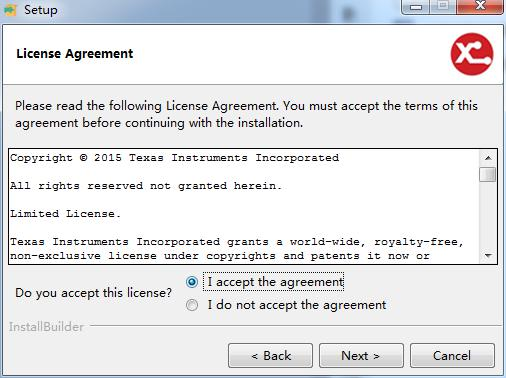Click the empty scrollbar track below the thumb

pyautogui.click(x=488, y=215)
